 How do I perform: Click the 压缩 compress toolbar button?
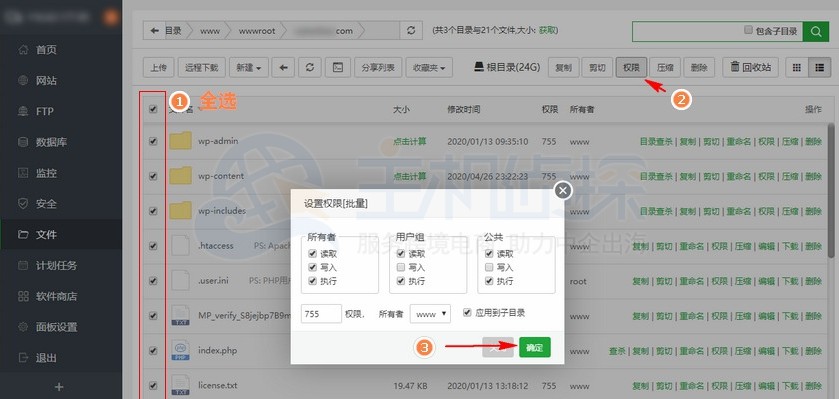pos(665,68)
